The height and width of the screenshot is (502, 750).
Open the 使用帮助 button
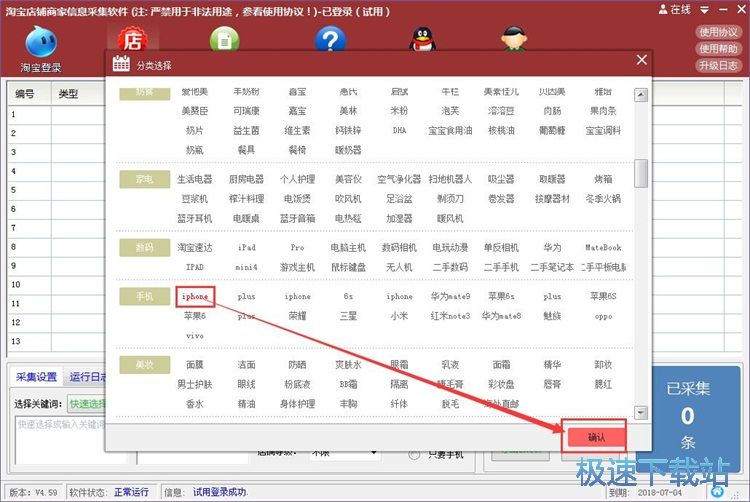pyautogui.click(x=718, y=49)
